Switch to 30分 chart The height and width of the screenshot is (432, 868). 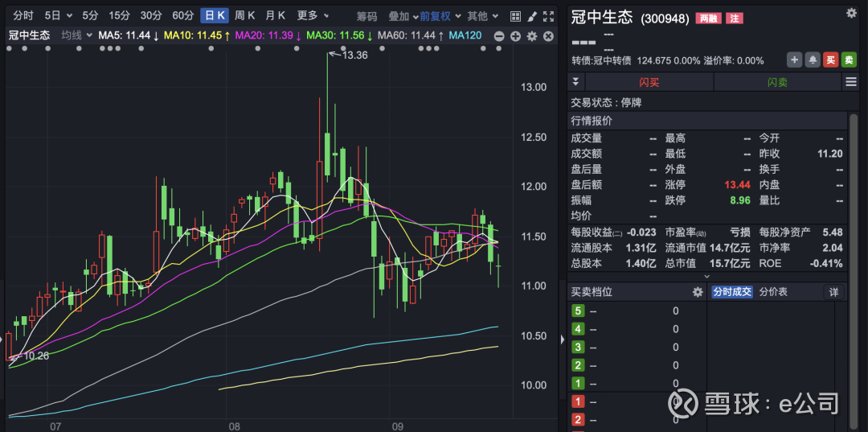coord(150,16)
